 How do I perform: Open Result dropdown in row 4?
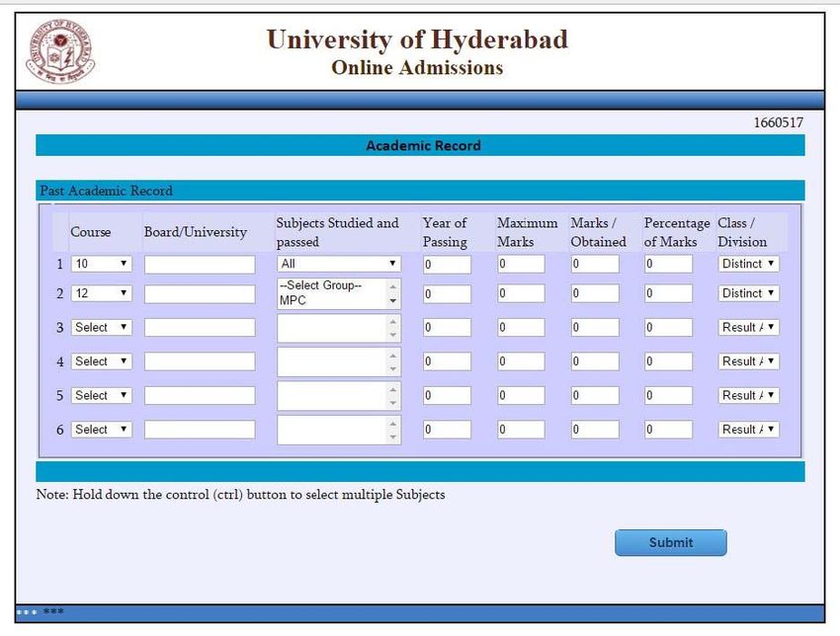click(x=748, y=361)
